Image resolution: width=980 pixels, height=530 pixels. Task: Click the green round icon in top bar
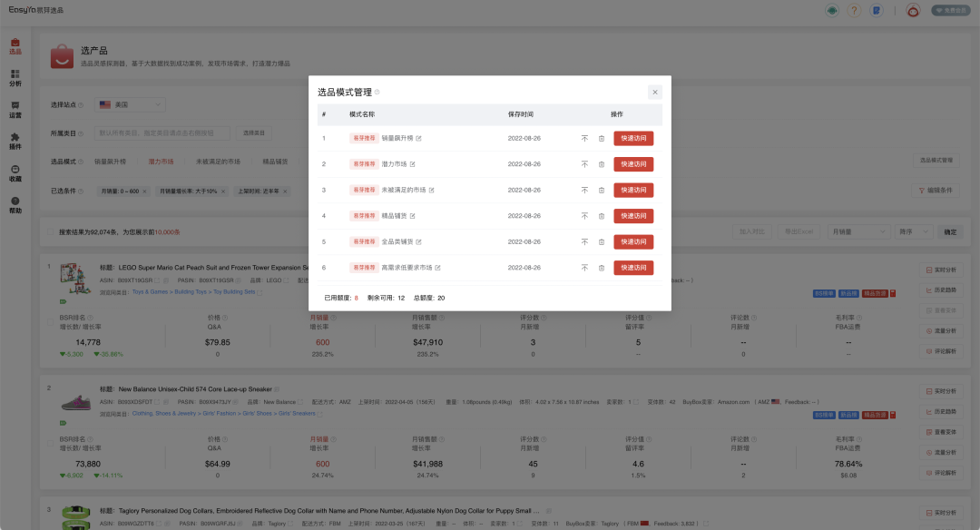tap(832, 11)
